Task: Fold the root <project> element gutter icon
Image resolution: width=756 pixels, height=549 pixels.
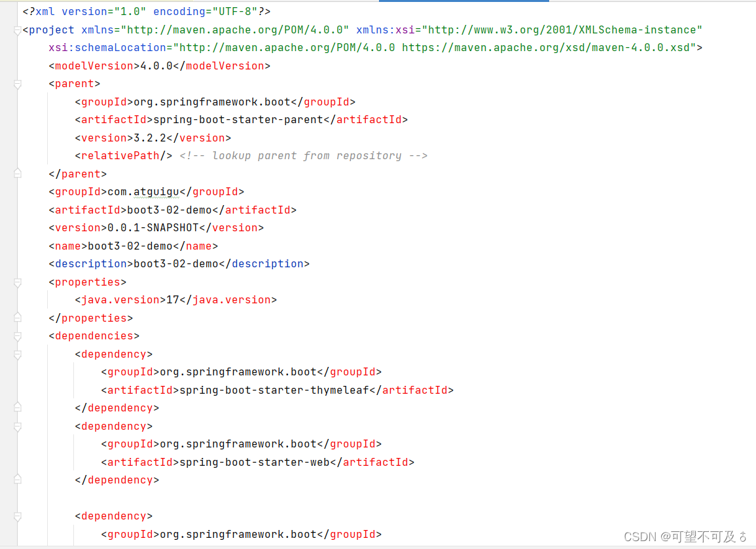Action: 18,29
